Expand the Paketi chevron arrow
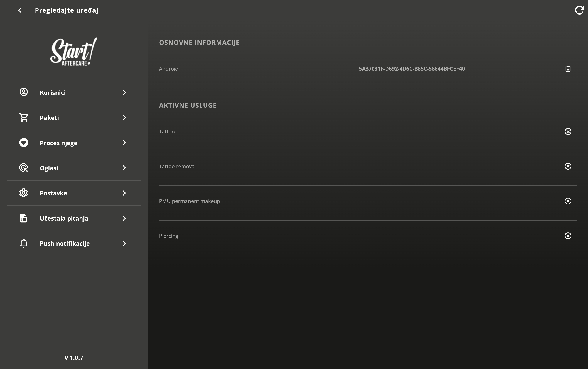The width and height of the screenshot is (588, 369). click(x=124, y=118)
